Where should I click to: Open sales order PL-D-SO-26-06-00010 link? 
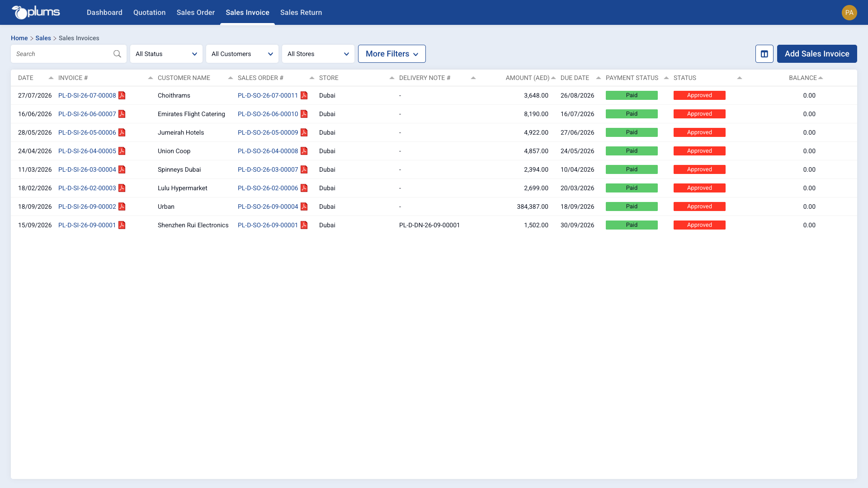[268, 114]
